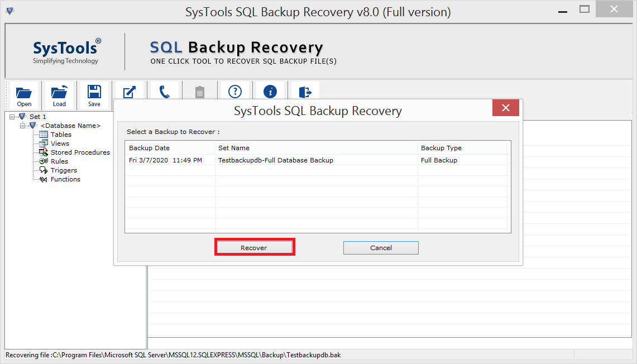This screenshot has width=637, height=364.
Task: Open help with the question mark icon
Action: pos(235,92)
